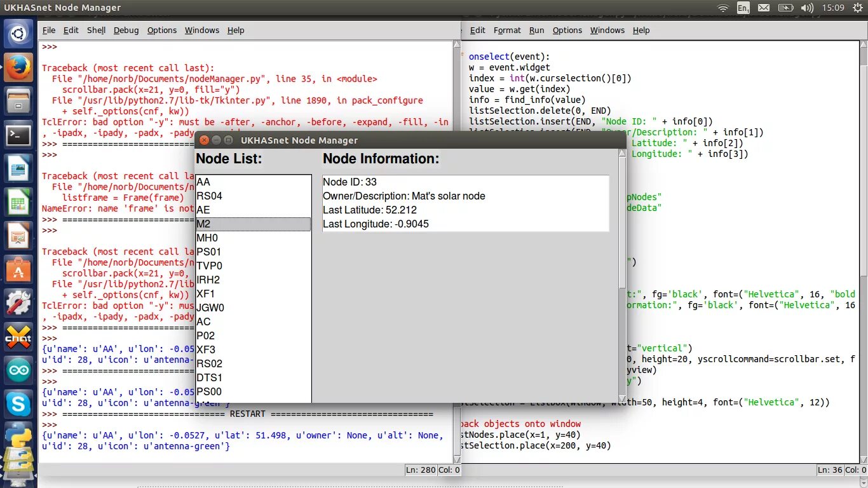
Task: Open Options menu in Python Shell window
Action: click(x=162, y=30)
